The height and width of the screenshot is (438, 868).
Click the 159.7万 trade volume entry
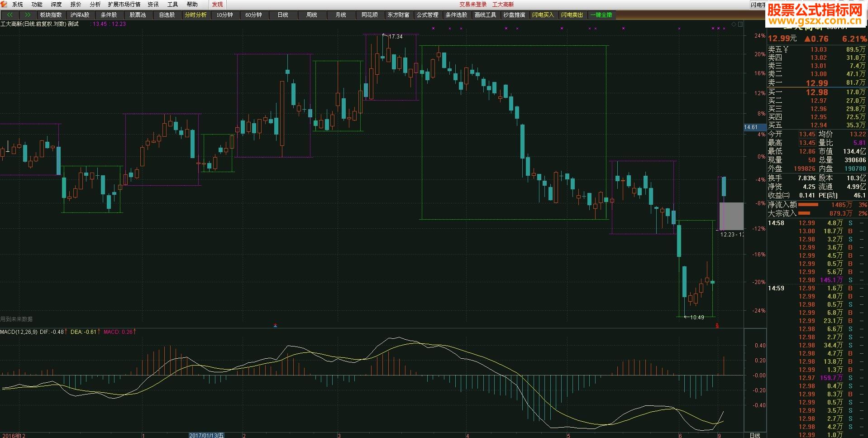coord(831,378)
